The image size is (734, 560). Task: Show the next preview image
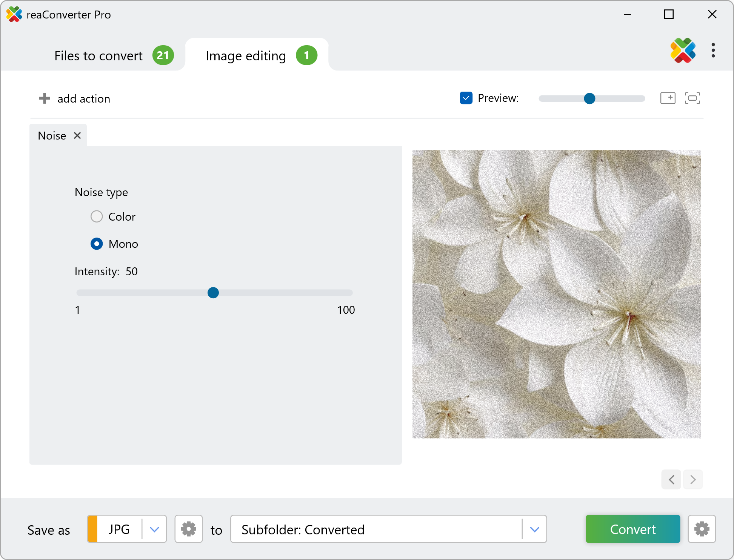(693, 480)
